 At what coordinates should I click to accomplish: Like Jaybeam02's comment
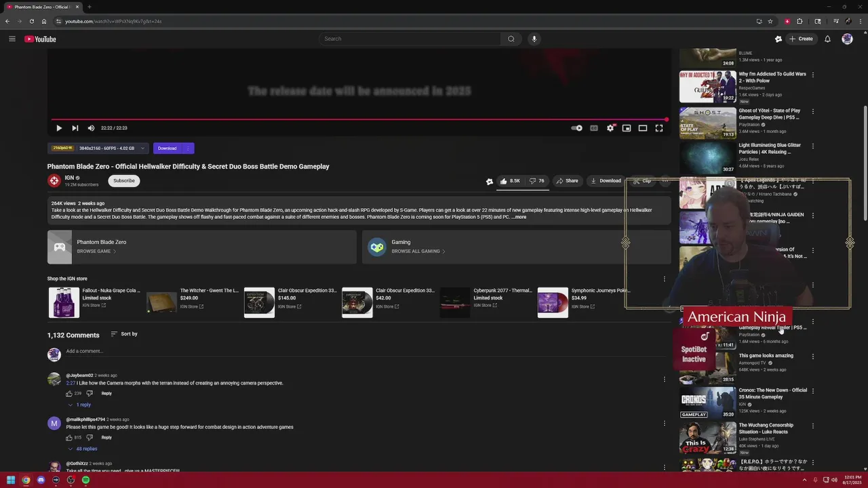coord(69,394)
